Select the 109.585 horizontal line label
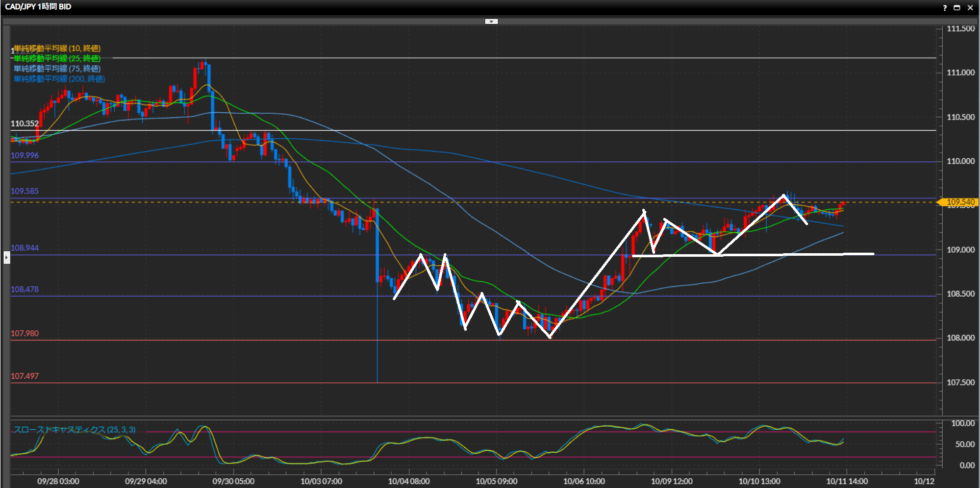The width and height of the screenshot is (980, 488). pos(24,191)
